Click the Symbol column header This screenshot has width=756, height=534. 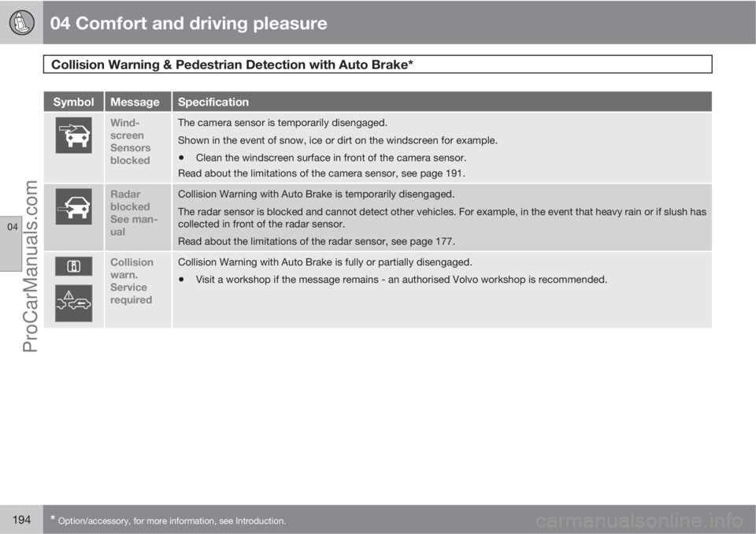click(73, 102)
